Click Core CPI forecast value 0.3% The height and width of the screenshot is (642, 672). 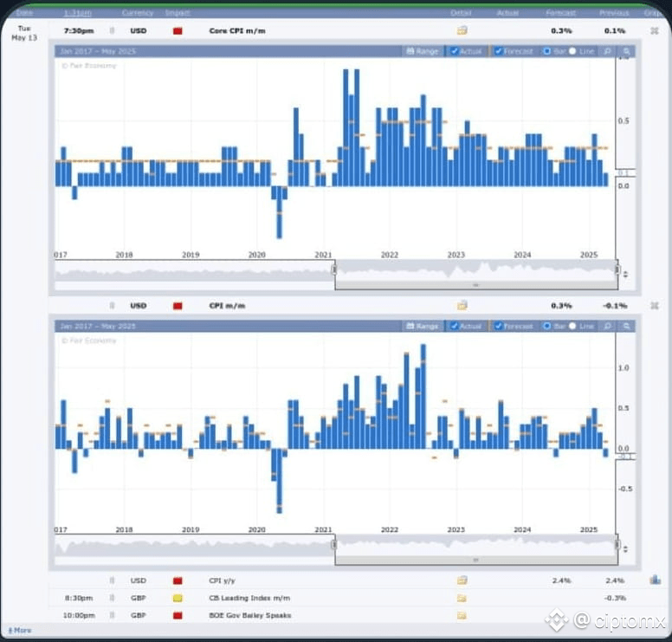click(x=561, y=31)
